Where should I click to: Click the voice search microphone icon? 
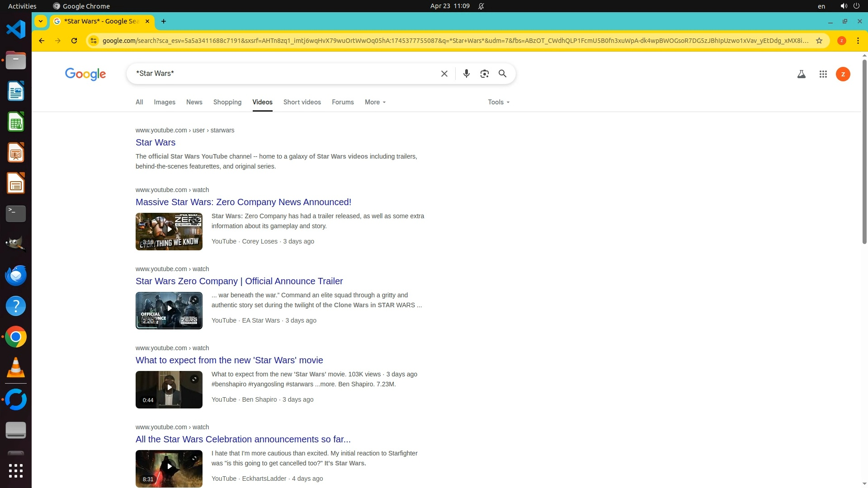[466, 74]
